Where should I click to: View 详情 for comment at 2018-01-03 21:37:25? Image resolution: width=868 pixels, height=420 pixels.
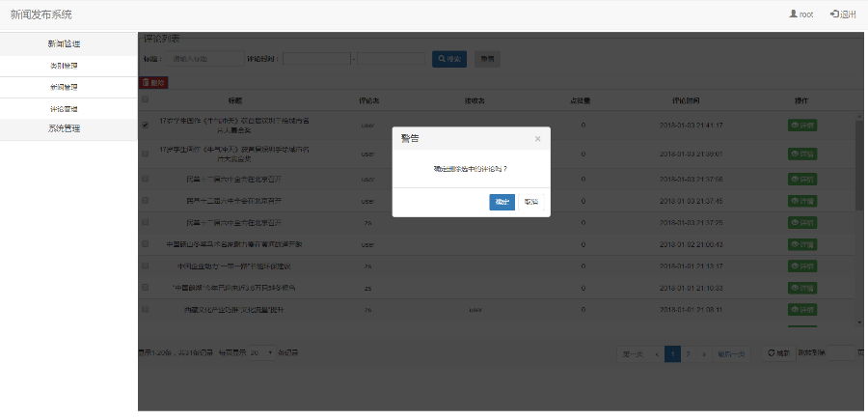[802, 223]
